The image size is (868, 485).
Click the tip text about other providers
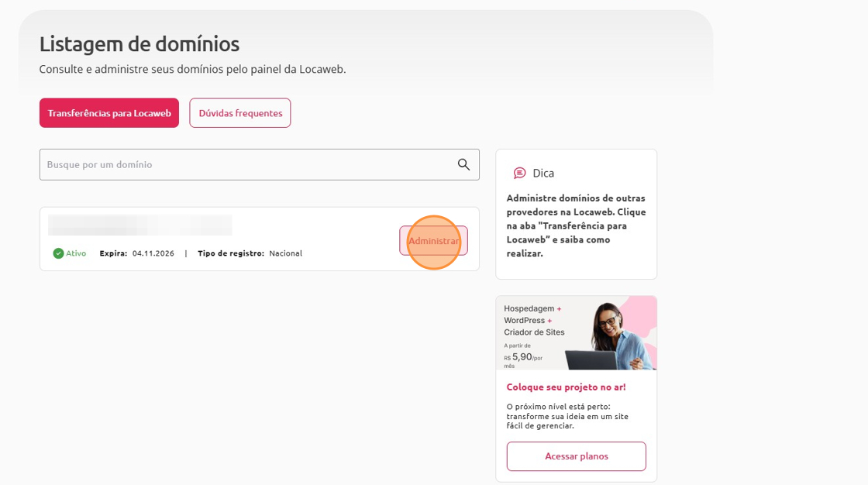click(576, 225)
